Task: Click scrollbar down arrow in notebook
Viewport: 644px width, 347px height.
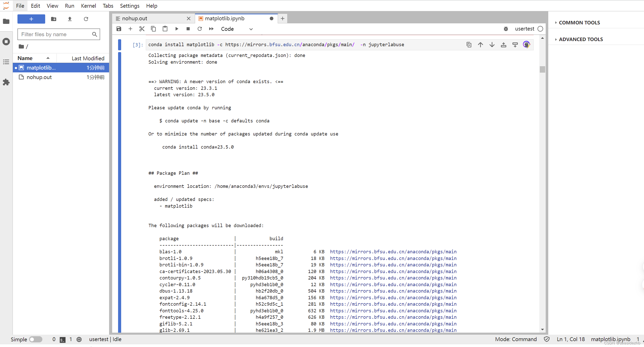Action: point(542,329)
